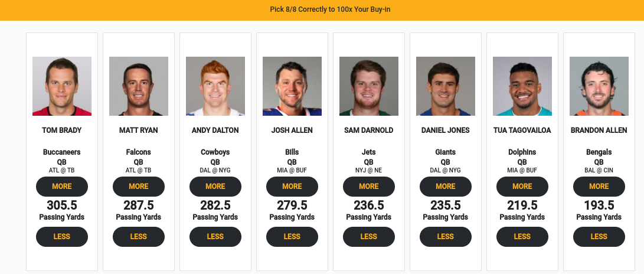
Task: Pick LESS on Matt Ryan's 287.5 yards
Action: click(139, 236)
